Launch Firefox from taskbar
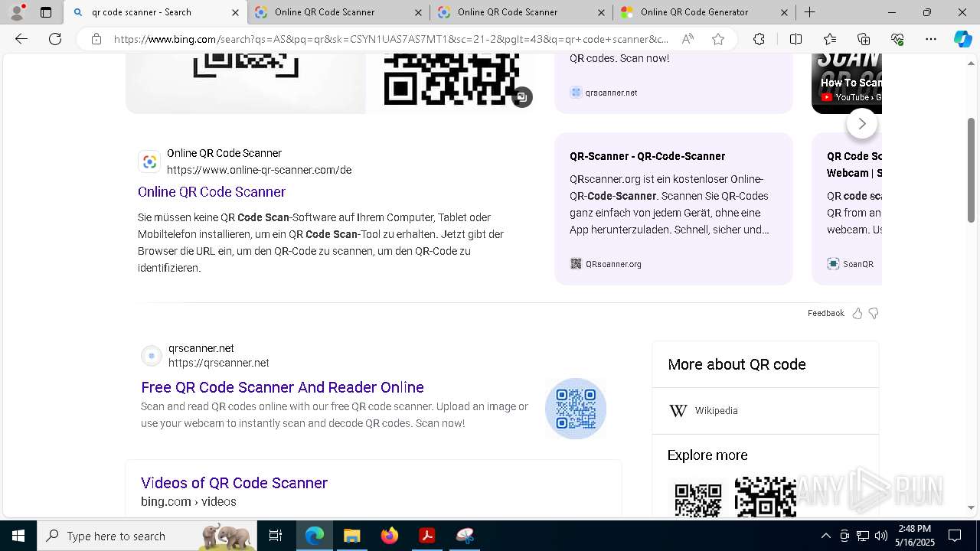980x551 pixels. [390, 536]
